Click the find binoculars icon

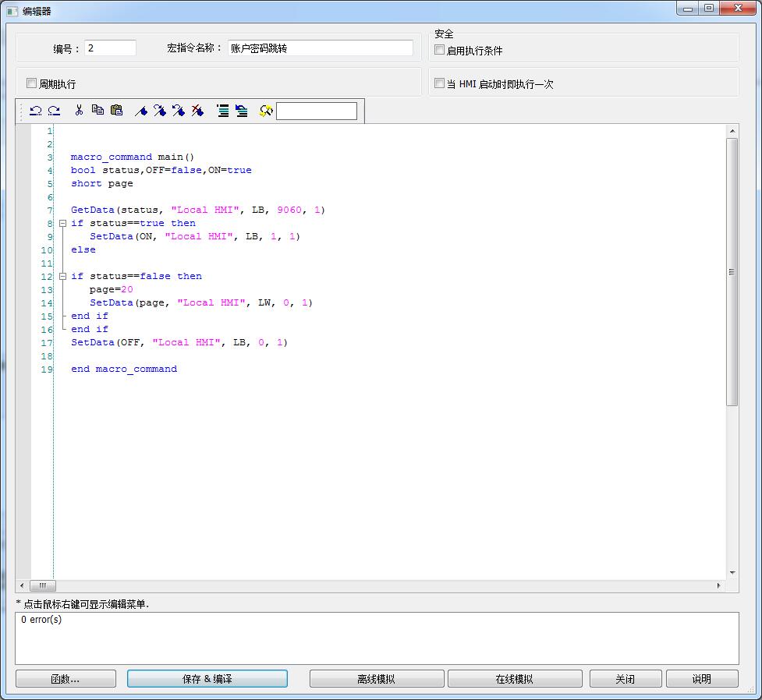pyautogui.click(x=266, y=111)
